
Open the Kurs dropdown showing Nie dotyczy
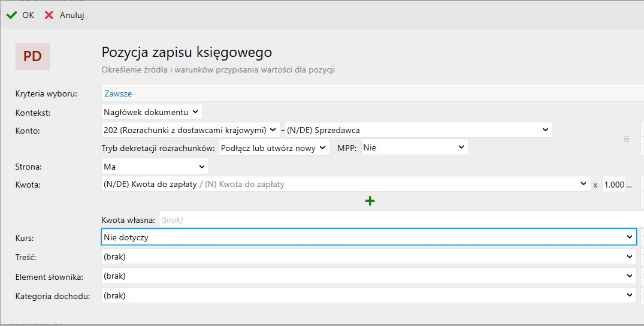(x=368, y=237)
